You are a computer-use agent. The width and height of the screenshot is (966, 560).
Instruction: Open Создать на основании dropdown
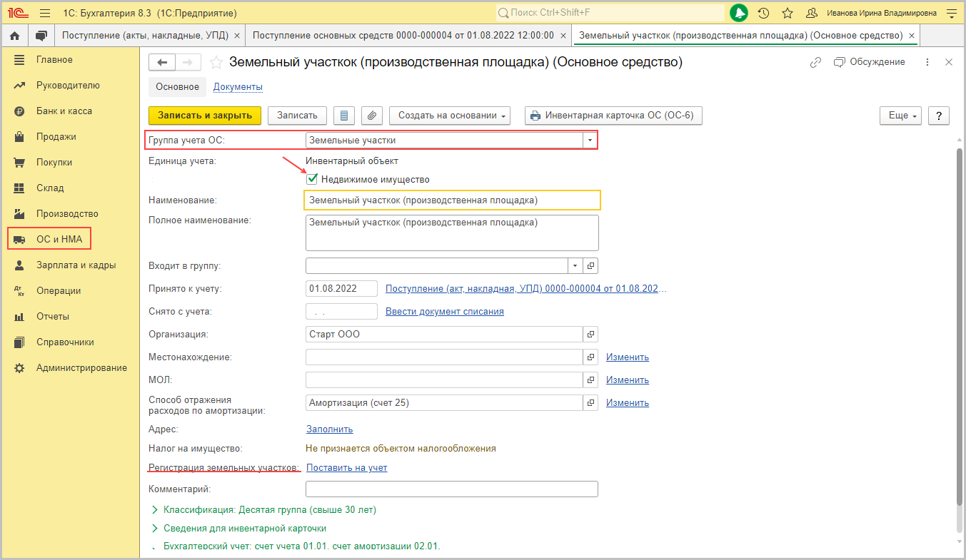click(x=450, y=116)
